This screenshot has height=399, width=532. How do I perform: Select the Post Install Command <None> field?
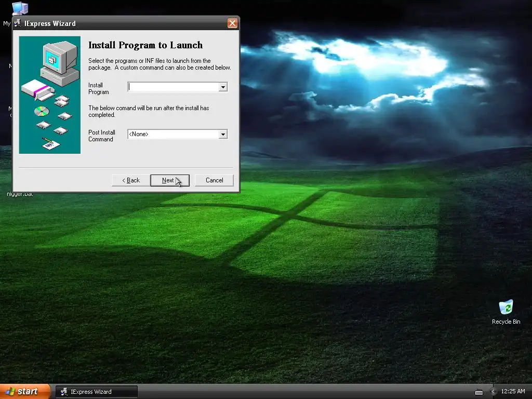[174, 135]
